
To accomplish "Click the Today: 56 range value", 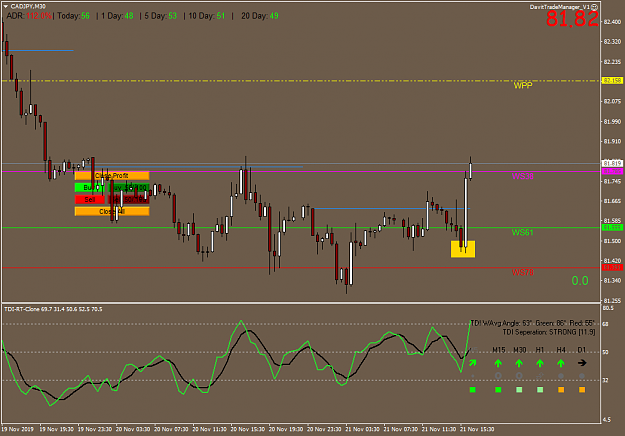I will (73, 16).
